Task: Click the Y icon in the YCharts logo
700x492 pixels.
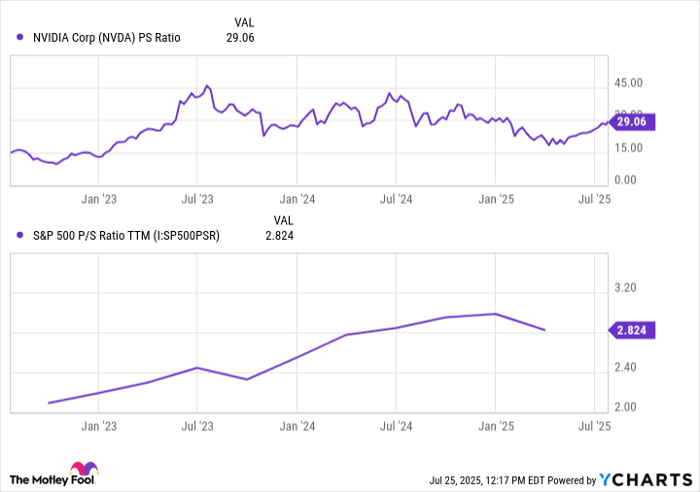Action: pos(607,477)
